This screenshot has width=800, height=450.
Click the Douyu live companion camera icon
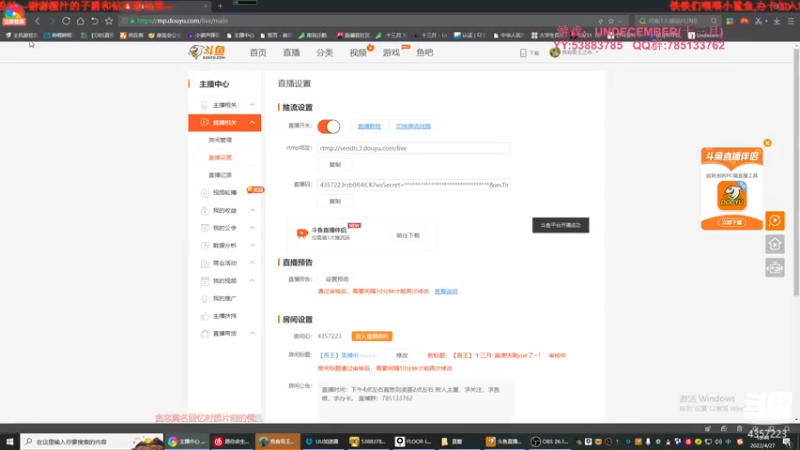(x=302, y=234)
